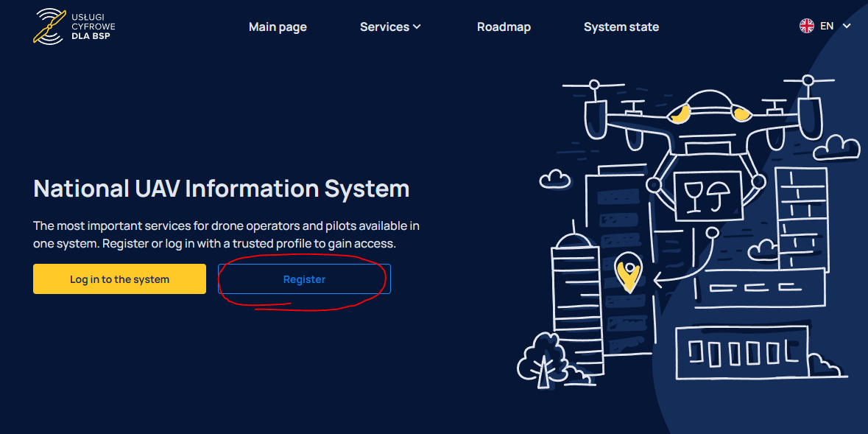Screen dimensions: 868x434
Task: Open the System state page
Action: 621,27
